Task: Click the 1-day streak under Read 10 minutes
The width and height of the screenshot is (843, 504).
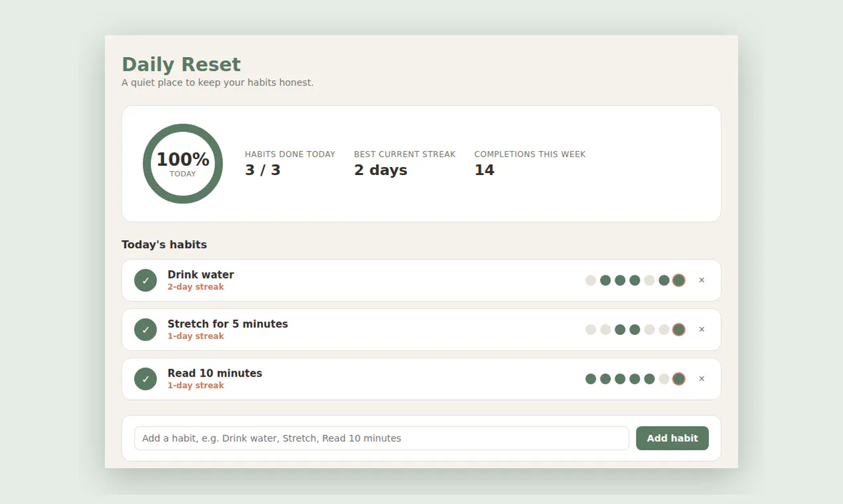Action: pos(196,385)
